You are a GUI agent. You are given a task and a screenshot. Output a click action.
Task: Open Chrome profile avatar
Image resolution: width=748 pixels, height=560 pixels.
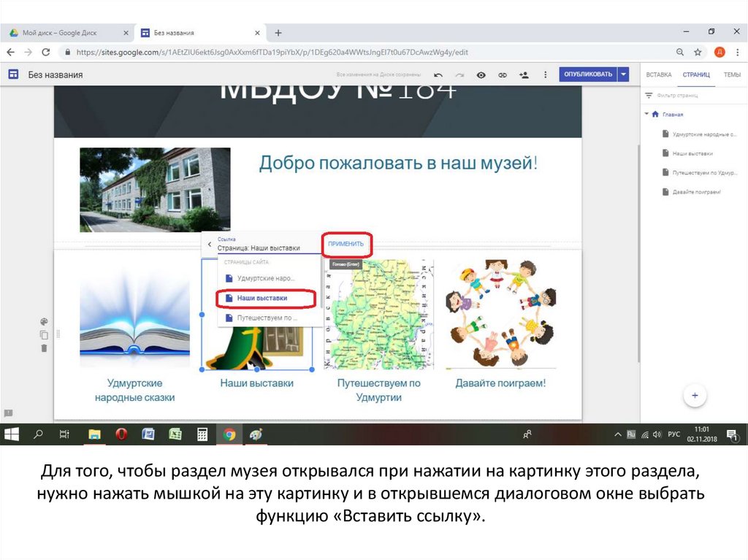tap(720, 52)
